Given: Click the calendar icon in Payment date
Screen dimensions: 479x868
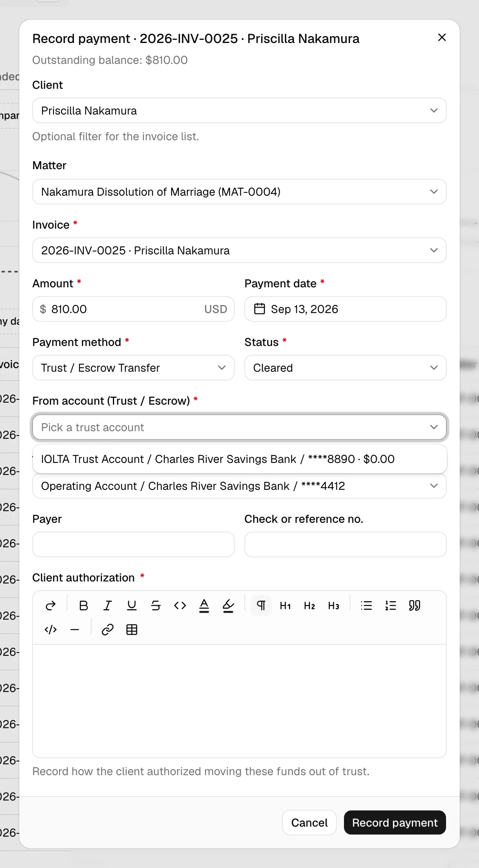Looking at the screenshot, I should [x=260, y=309].
